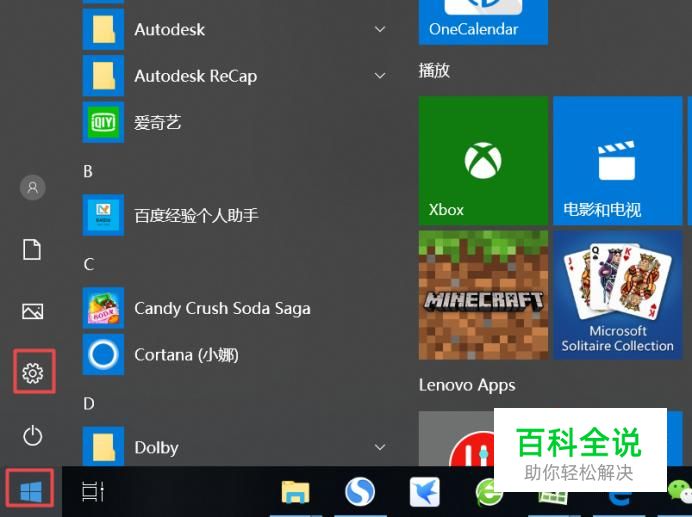The height and width of the screenshot is (517, 692).
Task: Open the Settings gear icon
Action: (33, 373)
